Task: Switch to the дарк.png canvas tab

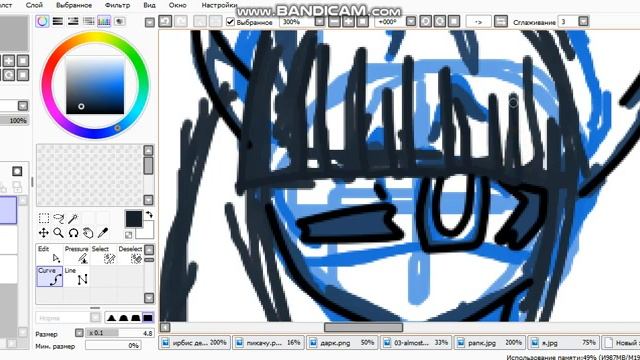Action: pyautogui.click(x=342, y=343)
